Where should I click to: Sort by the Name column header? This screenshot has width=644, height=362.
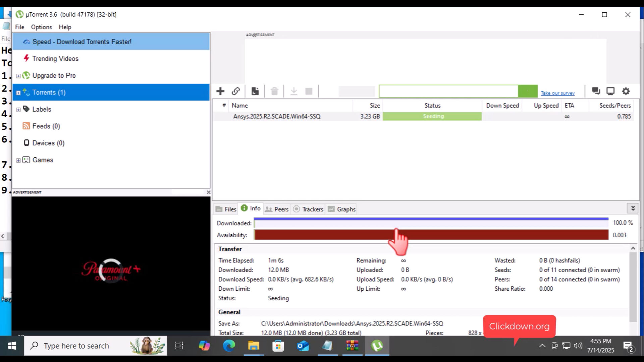pyautogui.click(x=291, y=106)
